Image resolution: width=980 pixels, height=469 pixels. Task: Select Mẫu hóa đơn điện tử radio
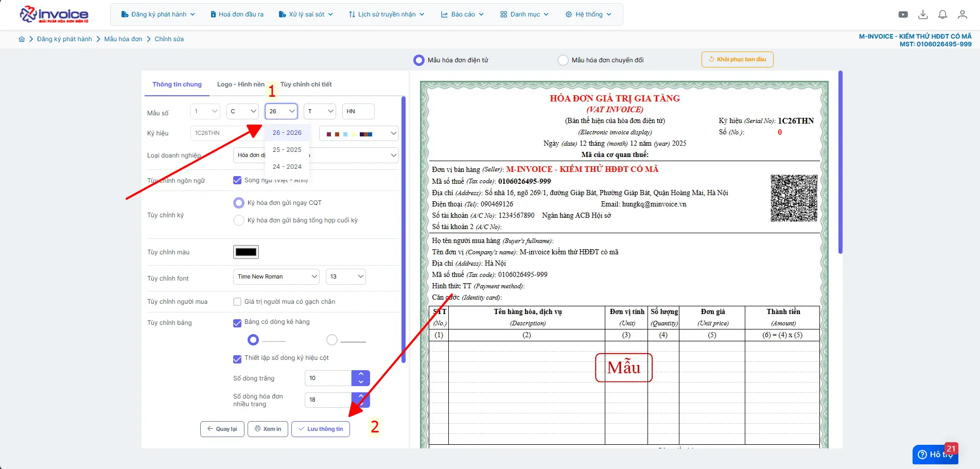tap(419, 60)
